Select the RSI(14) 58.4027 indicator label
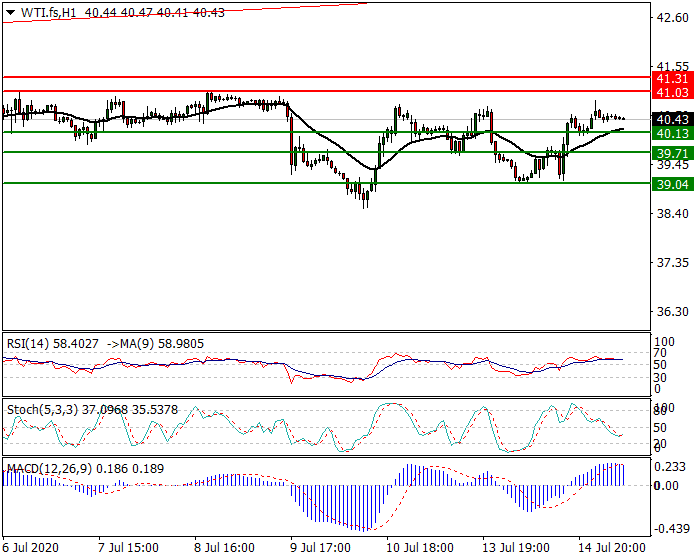 pos(53,344)
